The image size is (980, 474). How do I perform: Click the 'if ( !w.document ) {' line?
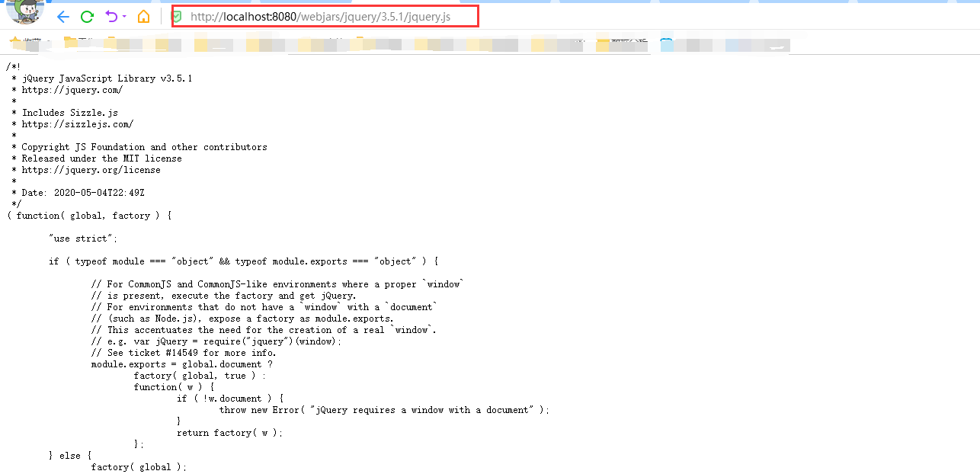coord(230,399)
